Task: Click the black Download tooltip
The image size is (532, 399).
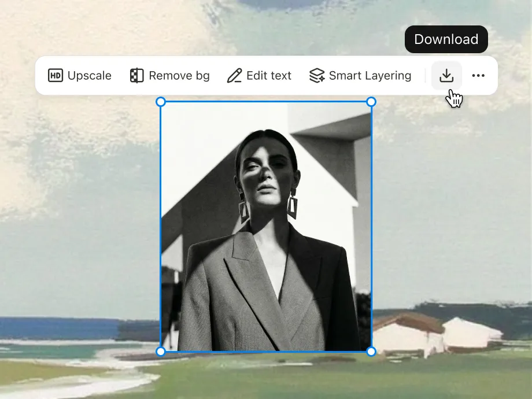Action: pos(446,39)
